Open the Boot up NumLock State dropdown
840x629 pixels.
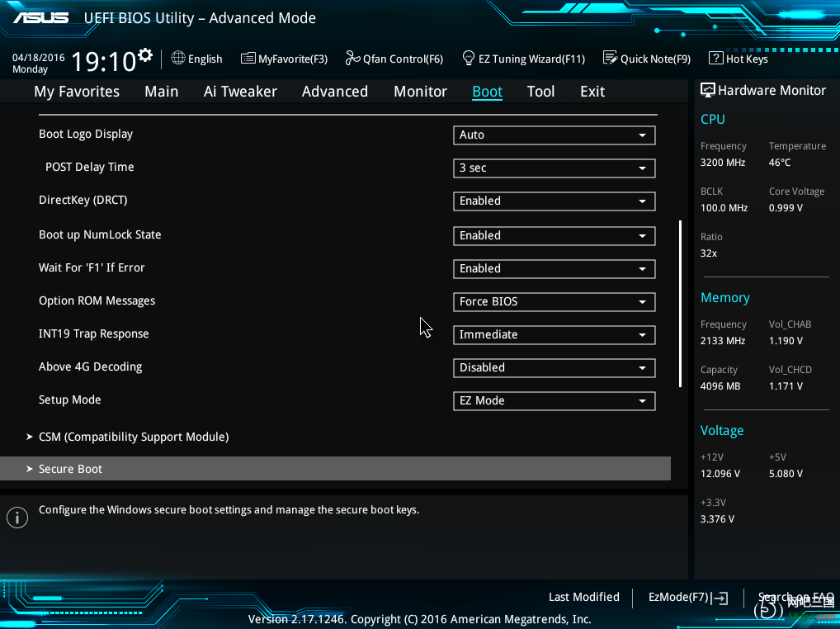[x=554, y=236]
